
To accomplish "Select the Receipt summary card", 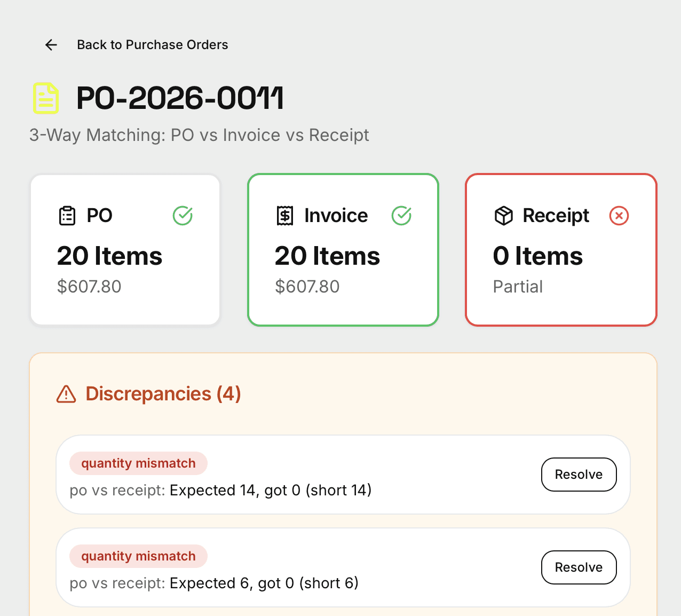I will click(560, 249).
